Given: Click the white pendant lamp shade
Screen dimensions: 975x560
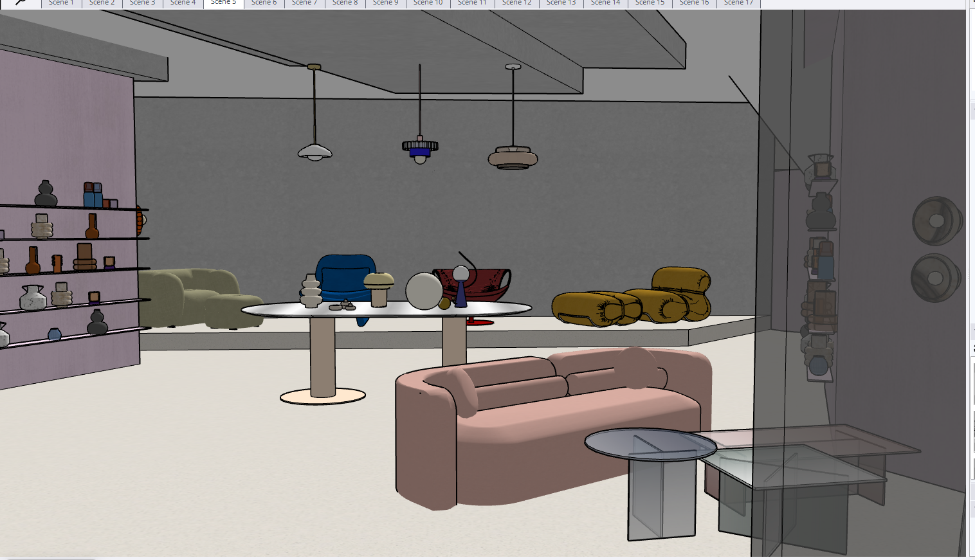Looking at the screenshot, I should point(314,152).
